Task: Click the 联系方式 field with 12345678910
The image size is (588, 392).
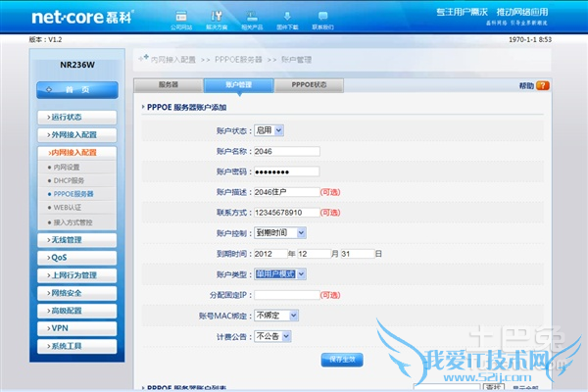Action: [x=287, y=213]
